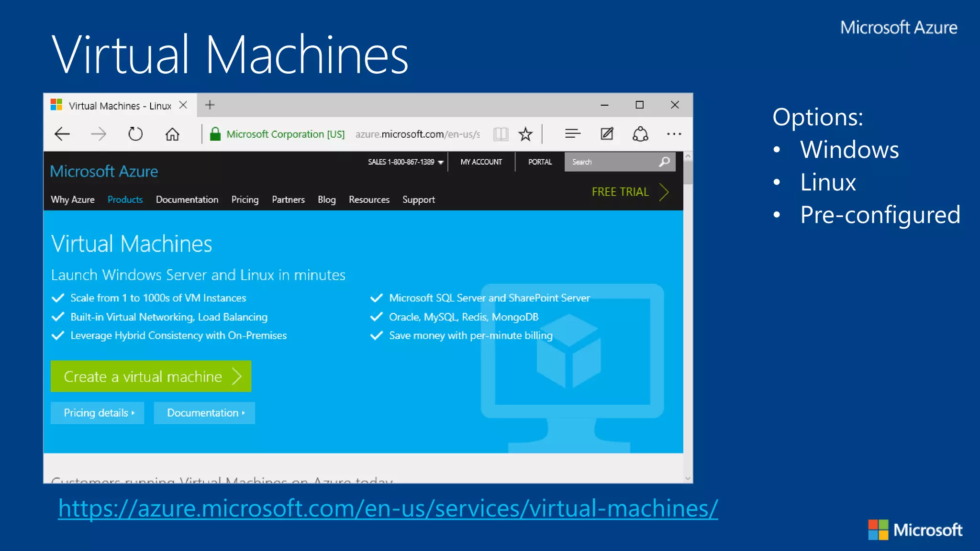Open the Resources menu item

(x=369, y=199)
